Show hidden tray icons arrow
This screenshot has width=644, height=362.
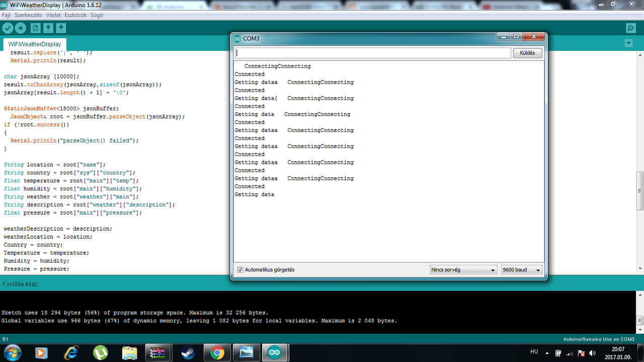[x=548, y=352]
